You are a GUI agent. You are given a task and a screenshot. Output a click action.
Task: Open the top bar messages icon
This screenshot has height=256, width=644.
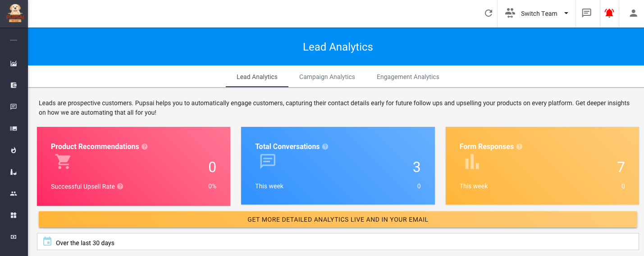pyautogui.click(x=586, y=14)
